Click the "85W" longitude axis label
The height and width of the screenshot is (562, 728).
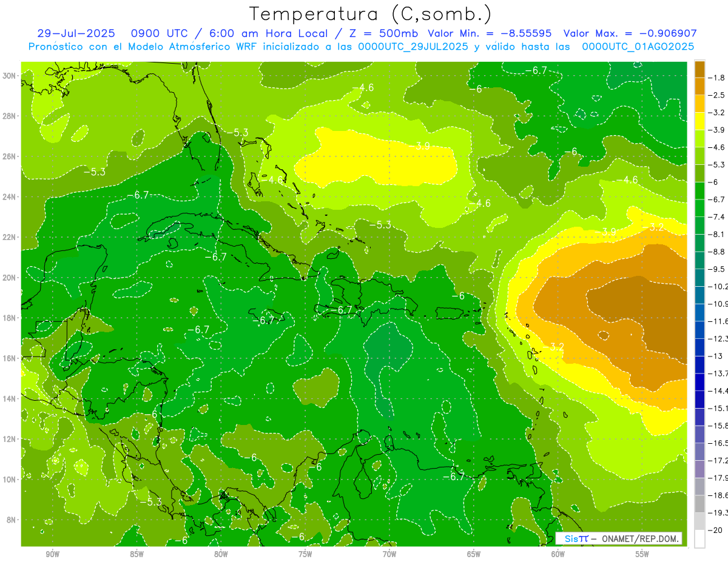pyautogui.click(x=137, y=554)
